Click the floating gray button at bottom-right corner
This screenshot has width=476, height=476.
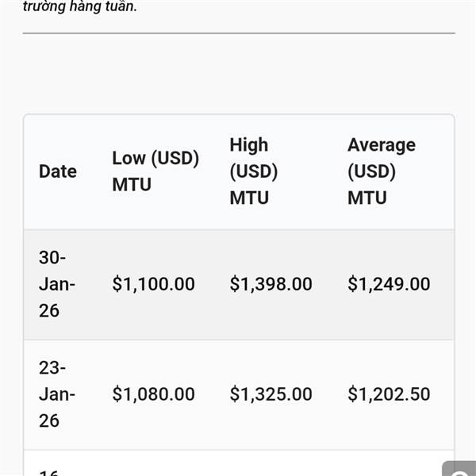click(x=460, y=469)
